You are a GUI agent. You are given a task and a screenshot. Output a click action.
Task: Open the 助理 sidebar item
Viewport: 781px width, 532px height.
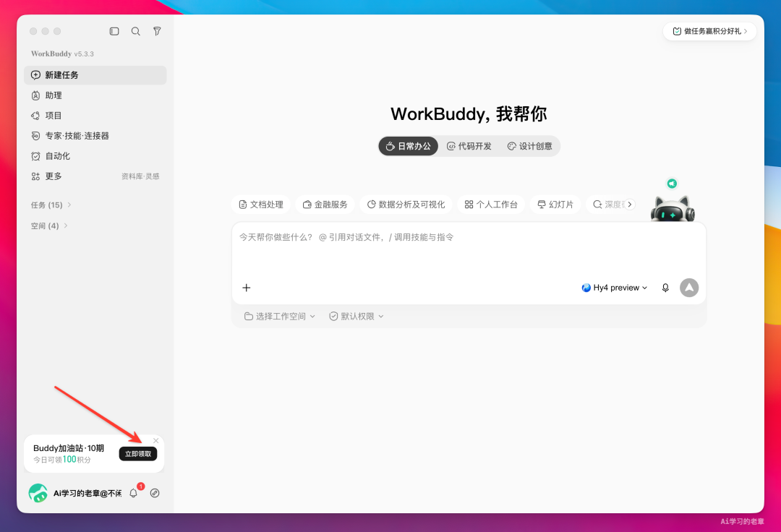tap(95, 95)
